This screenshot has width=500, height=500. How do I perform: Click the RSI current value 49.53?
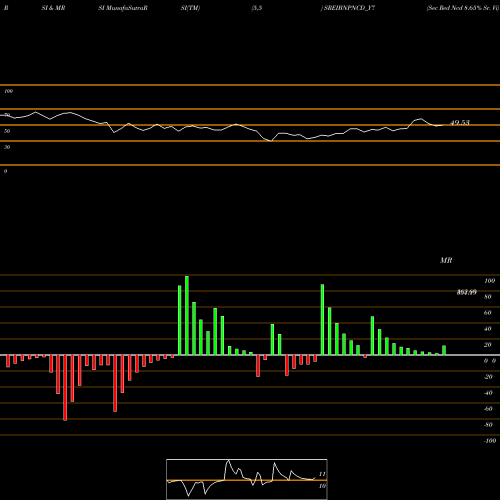point(460,122)
